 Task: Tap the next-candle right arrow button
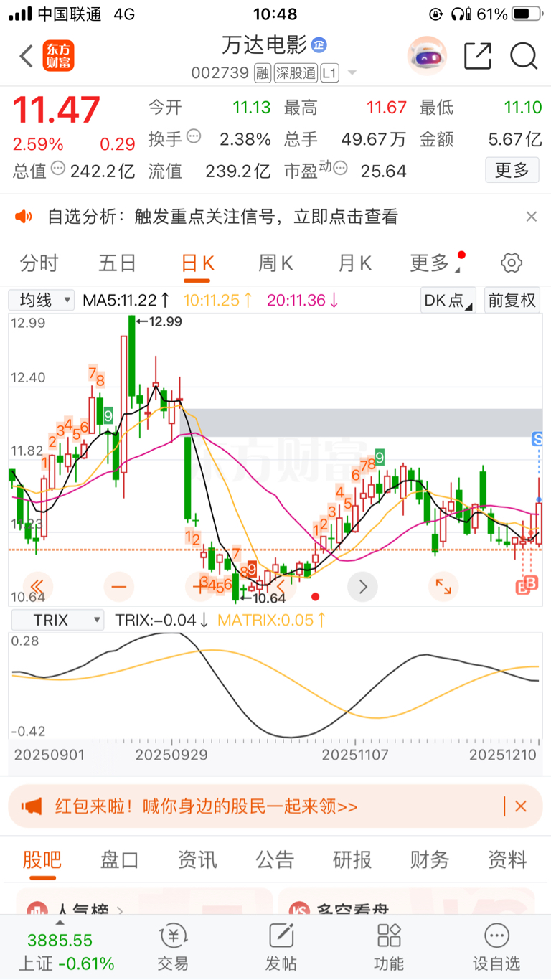(x=362, y=587)
